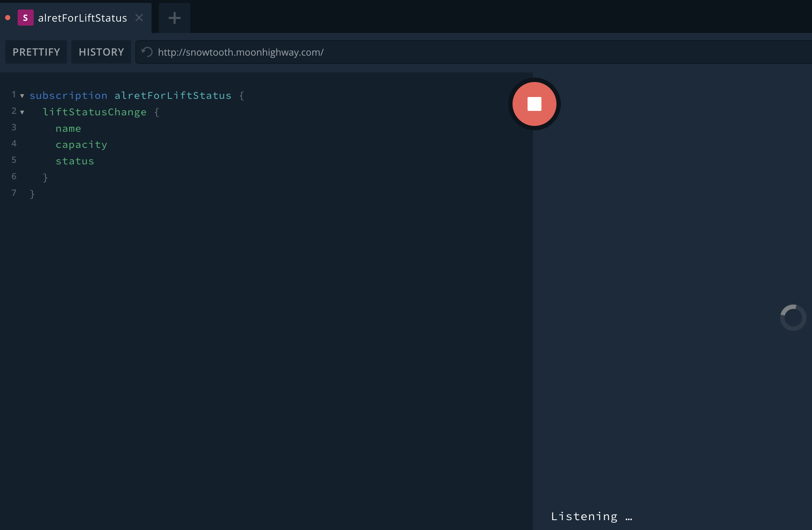Open the HISTORY panel

[101, 52]
